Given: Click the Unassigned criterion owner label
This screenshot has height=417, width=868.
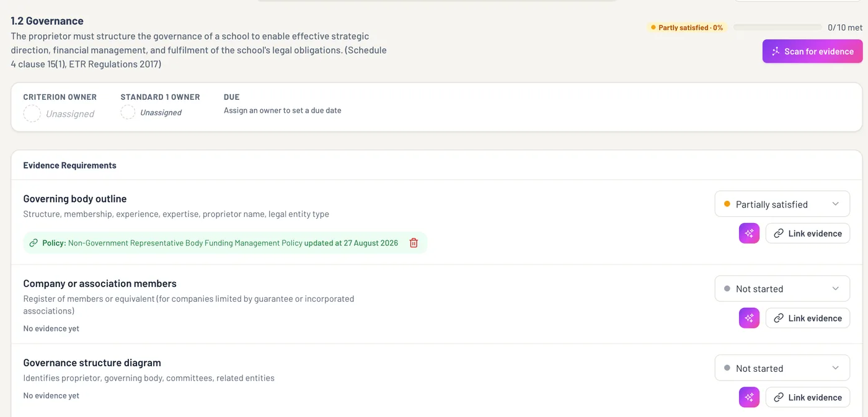Looking at the screenshot, I should click(70, 113).
